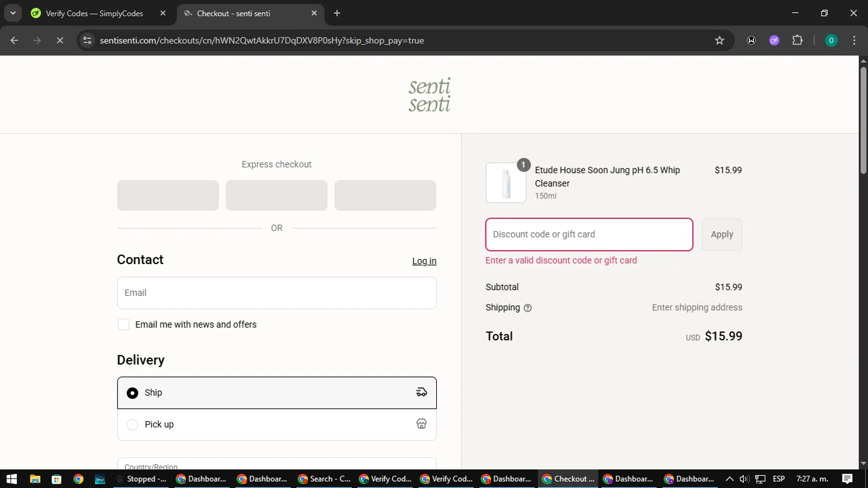View site information icon in address bar
This screenshot has width=868, height=488.
[87, 41]
